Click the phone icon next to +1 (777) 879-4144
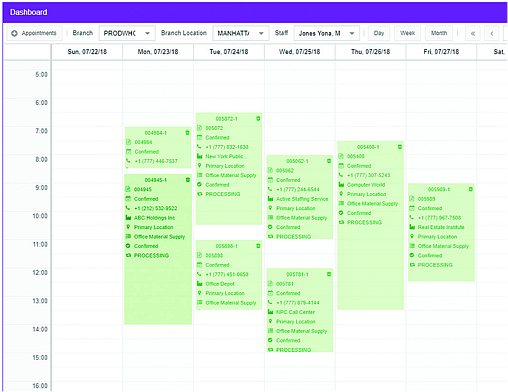 [x=270, y=302]
